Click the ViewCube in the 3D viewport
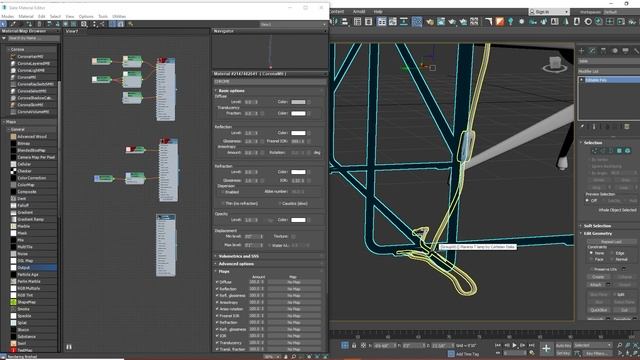The height and width of the screenshot is (360, 640). click(555, 64)
